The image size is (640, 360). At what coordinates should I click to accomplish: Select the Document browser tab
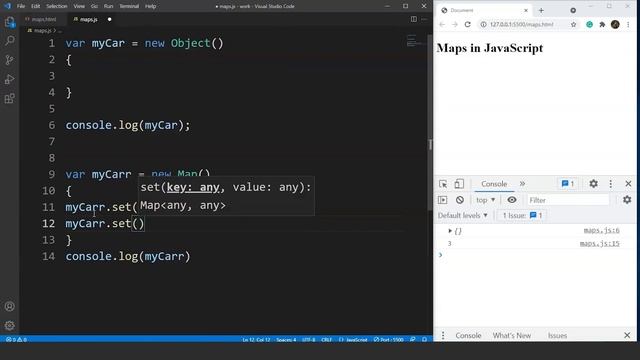[484, 11]
